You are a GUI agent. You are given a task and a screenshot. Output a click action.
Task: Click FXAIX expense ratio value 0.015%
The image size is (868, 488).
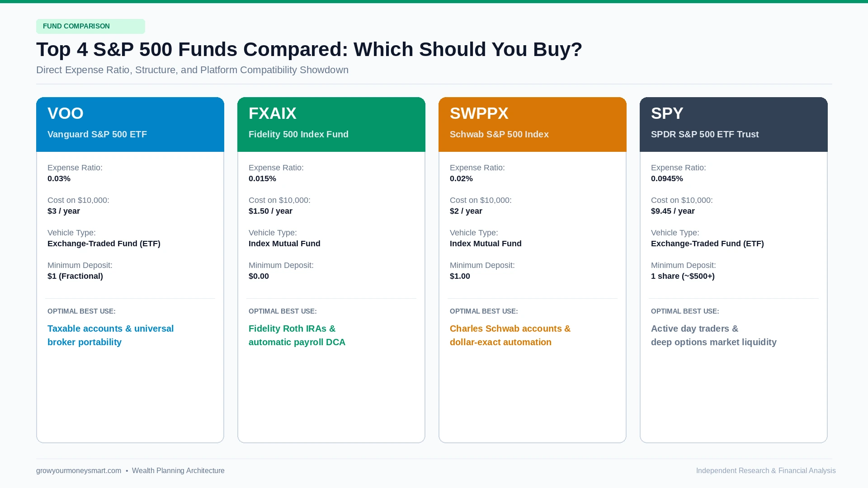tap(262, 178)
